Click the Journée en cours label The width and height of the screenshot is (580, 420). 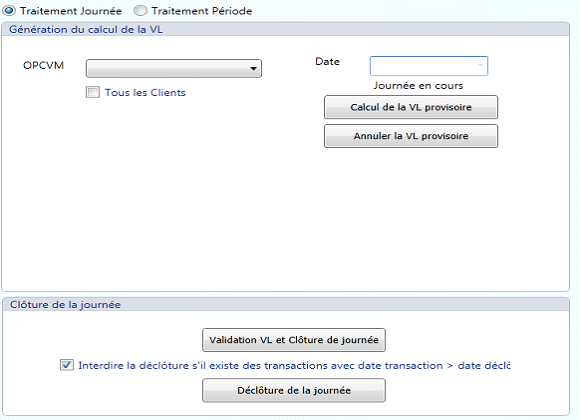point(418,86)
